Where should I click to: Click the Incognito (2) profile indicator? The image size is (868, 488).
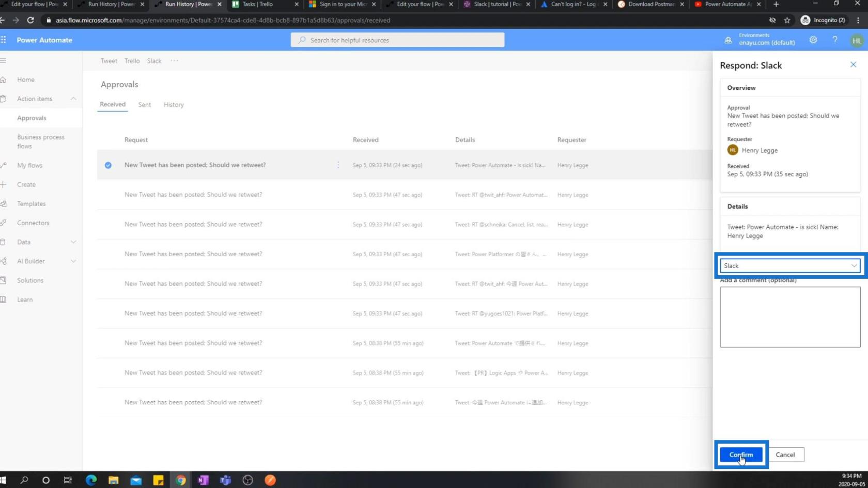823,20
